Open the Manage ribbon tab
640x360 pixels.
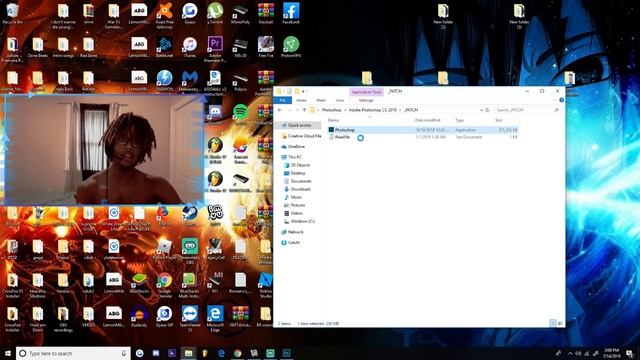tap(366, 100)
